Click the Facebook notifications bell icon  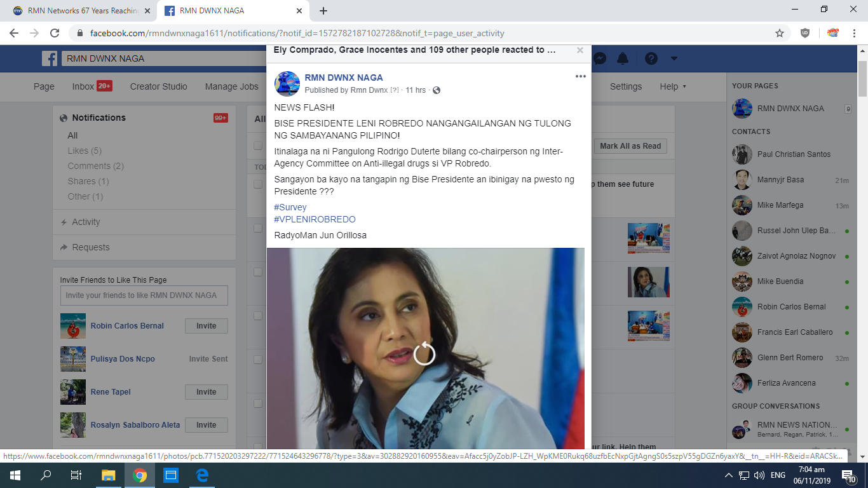[x=623, y=58]
